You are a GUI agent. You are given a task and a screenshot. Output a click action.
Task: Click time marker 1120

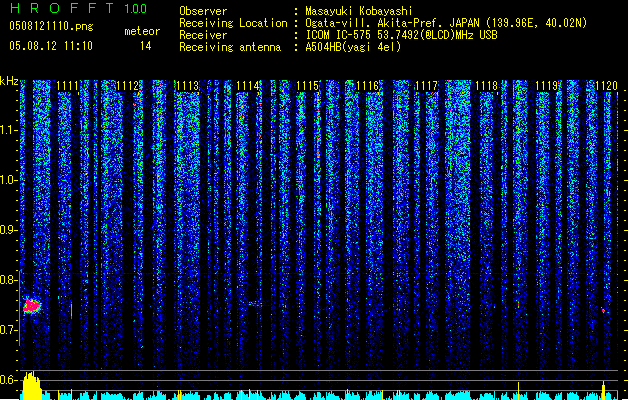click(606, 86)
